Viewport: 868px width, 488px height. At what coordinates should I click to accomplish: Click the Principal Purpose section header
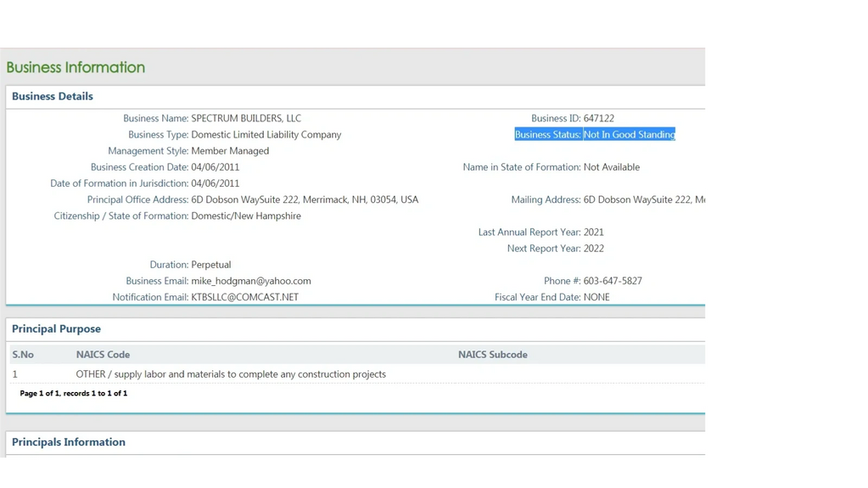56,329
